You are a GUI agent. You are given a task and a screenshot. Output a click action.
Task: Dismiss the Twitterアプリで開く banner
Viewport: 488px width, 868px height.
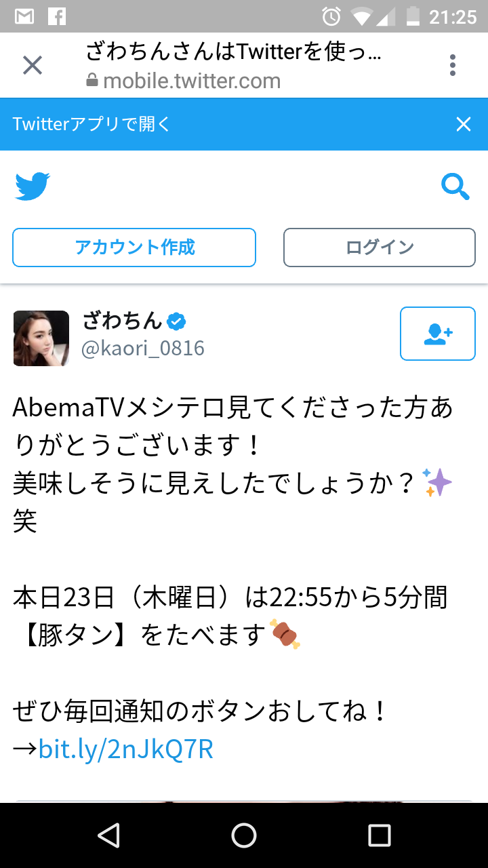pyautogui.click(x=464, y=124)
